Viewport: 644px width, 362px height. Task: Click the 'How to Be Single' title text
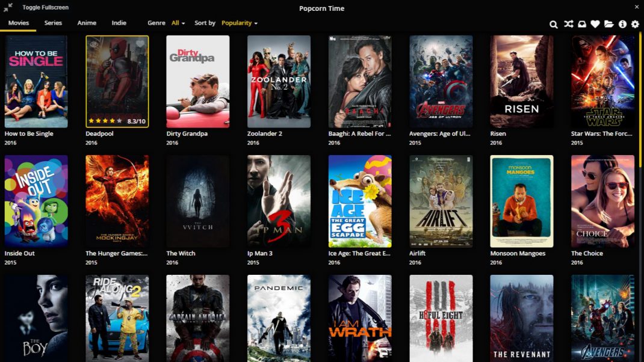tap(29, 133)
